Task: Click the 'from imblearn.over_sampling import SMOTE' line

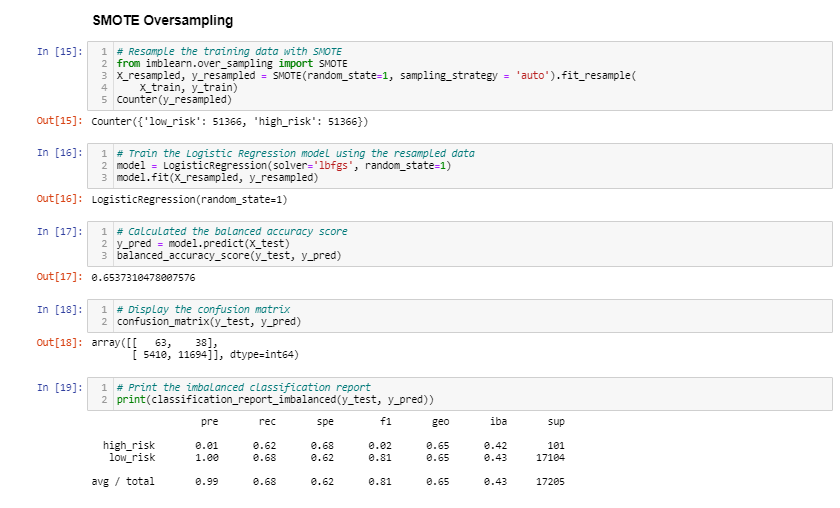Action: [232, 63]
